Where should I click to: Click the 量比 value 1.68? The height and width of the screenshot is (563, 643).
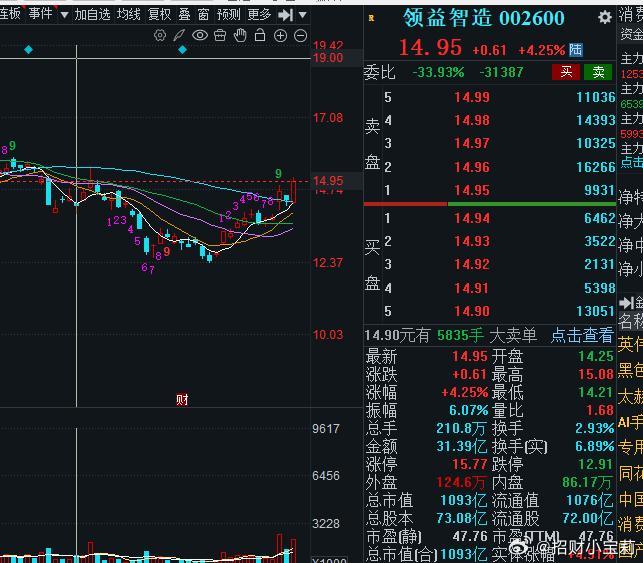600,410
